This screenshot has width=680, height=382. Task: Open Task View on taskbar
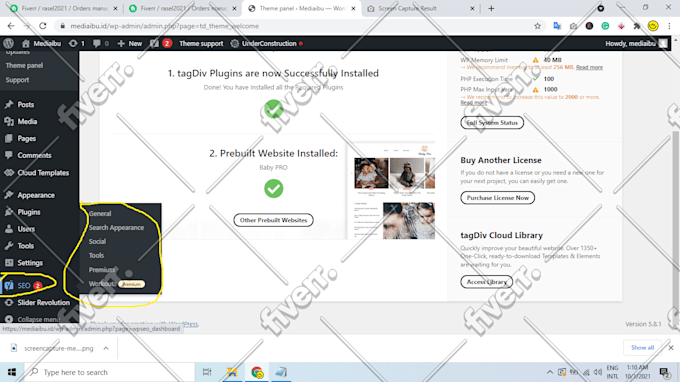point(207,372)
